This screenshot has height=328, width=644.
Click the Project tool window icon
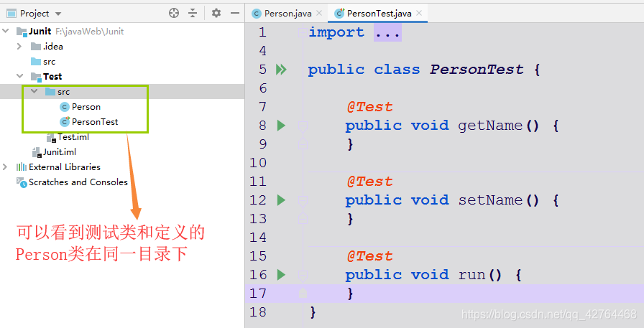[x=11, y=14]
